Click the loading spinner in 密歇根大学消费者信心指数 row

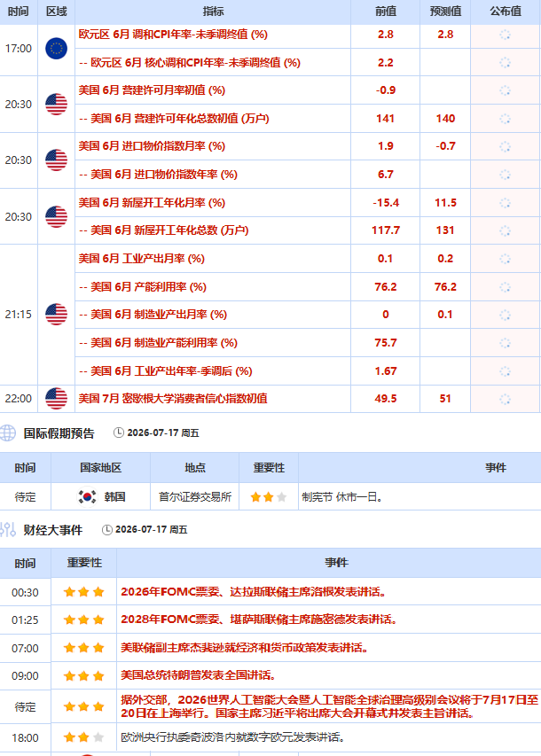505,399
